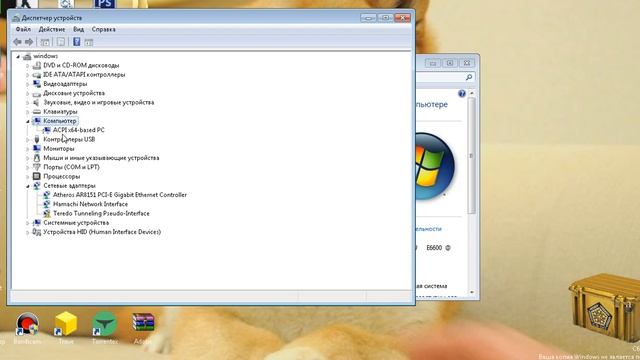This screenshot has height=360, width=640.
Task: Select Atheros AR8151 PCI-E Gigabit Ethernet Controller
Action: tap(120, 195)
